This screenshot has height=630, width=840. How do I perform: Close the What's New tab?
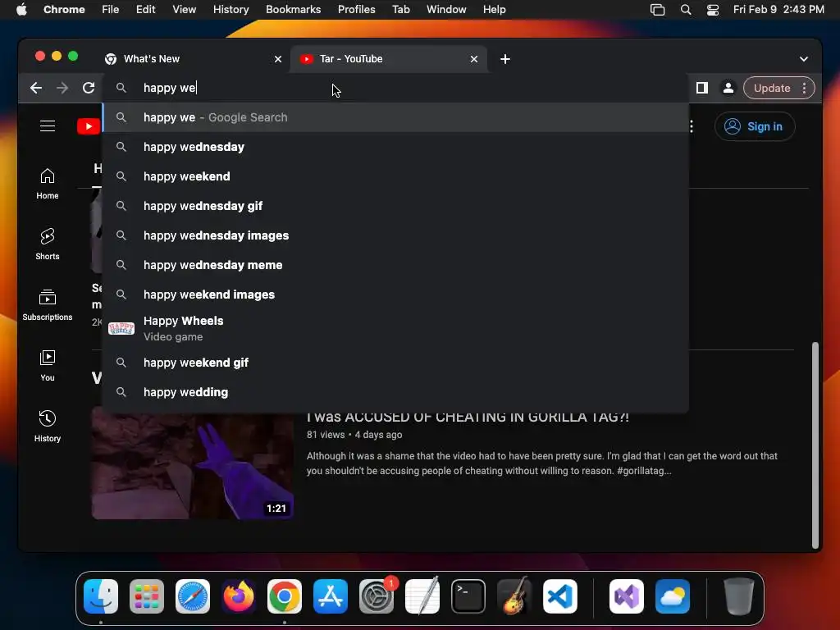coord(278,59)
